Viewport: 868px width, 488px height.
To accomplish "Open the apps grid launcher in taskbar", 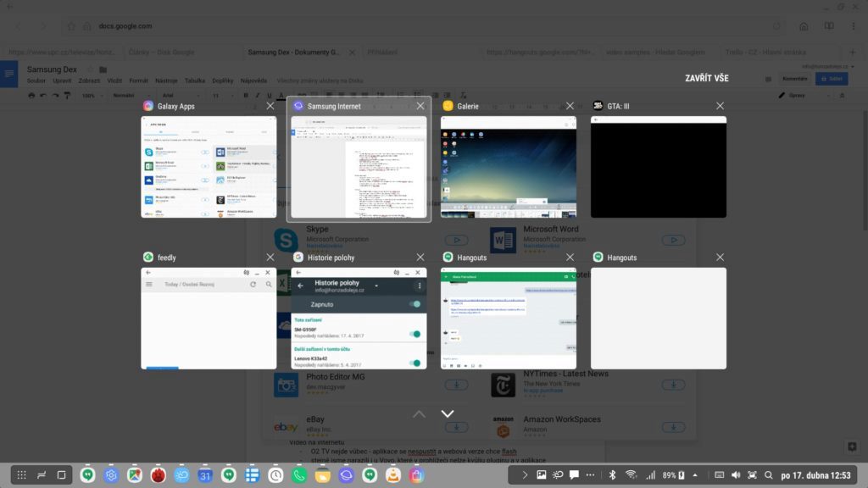I will pos(22,475).
